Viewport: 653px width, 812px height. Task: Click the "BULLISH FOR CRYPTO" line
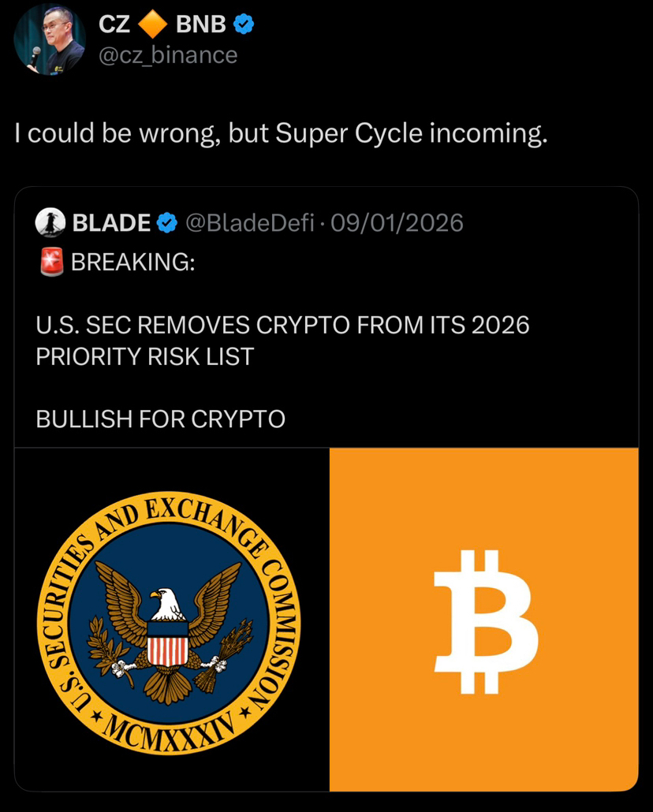coord(161,419)
